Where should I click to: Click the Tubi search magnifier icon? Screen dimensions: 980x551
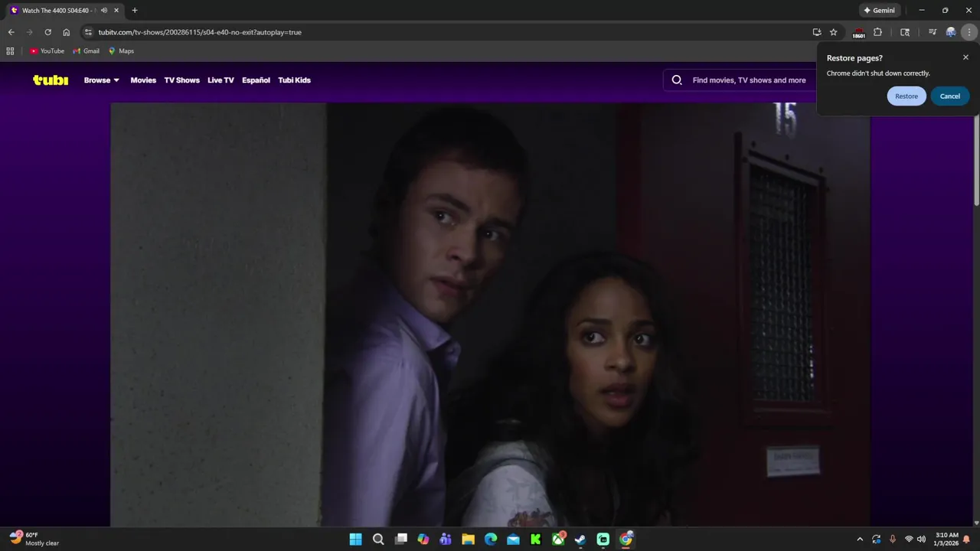pyautogui.click(x=677, y=80)
